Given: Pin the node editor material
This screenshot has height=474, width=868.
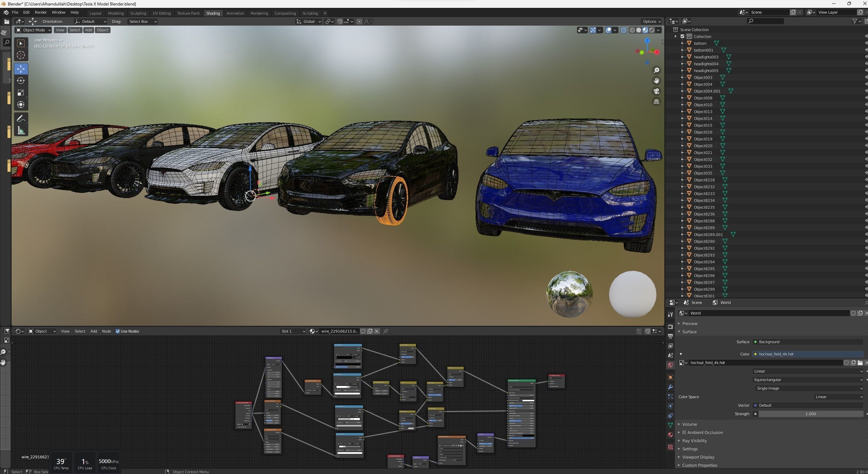Looking at the screenshot, I should pyautogui.click(x=386, y=331).
